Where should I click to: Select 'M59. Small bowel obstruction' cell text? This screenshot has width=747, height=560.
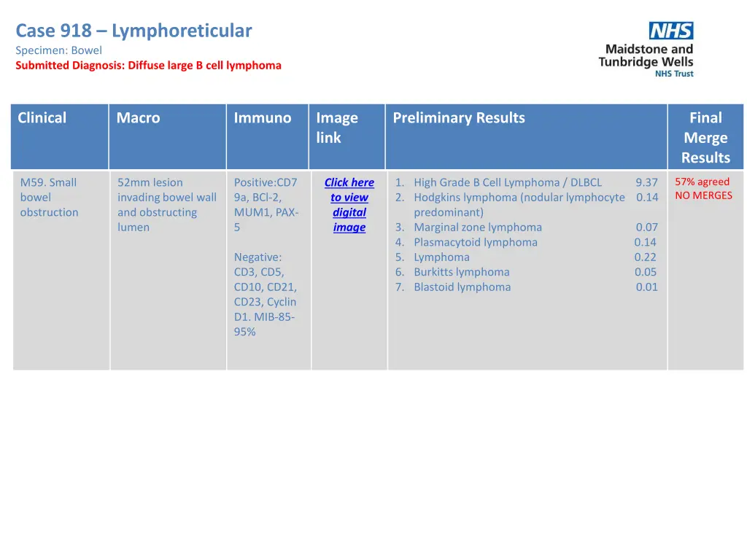pyautogui.click(x=49, y=197)
